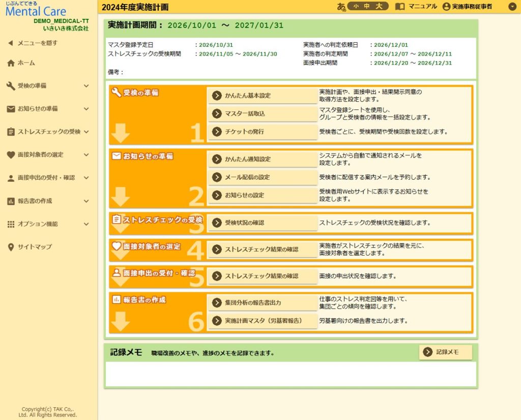Click 実施者への判定依頼日 value 2026/12/01
Image resolution: width=521 pixels, height=420 pixels.
[x=391, y=45]
